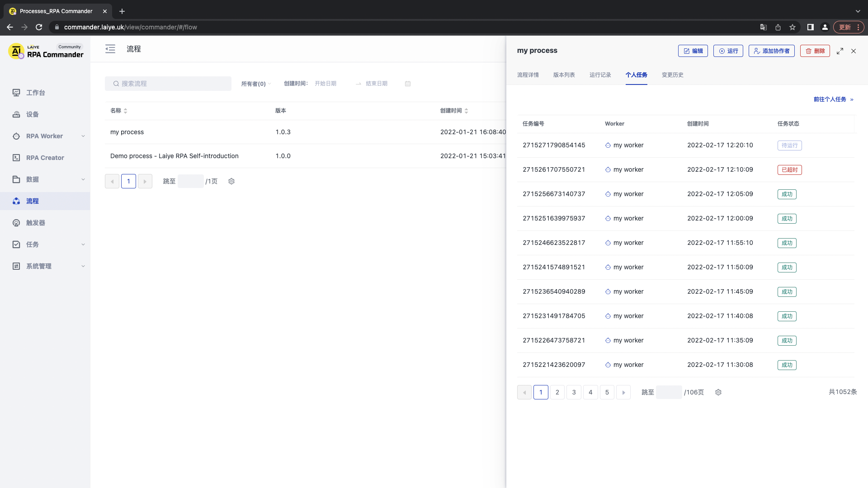
Task: Click the expand/fullscreen icon for my process
Action: (840, 51)
